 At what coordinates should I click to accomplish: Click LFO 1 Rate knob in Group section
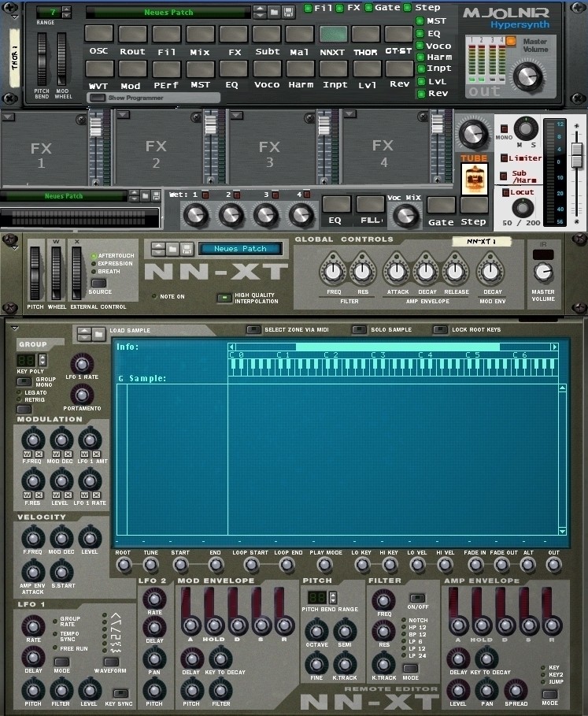pos(82,364)
